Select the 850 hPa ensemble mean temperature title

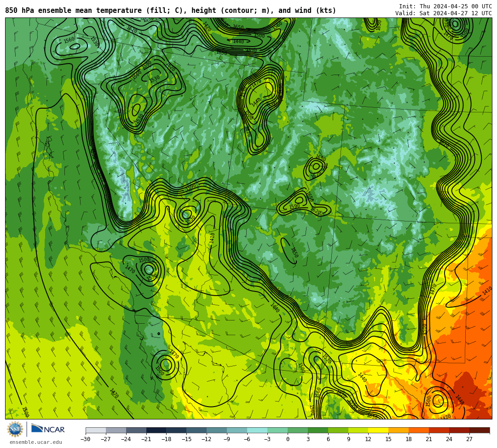coord(171,11)
